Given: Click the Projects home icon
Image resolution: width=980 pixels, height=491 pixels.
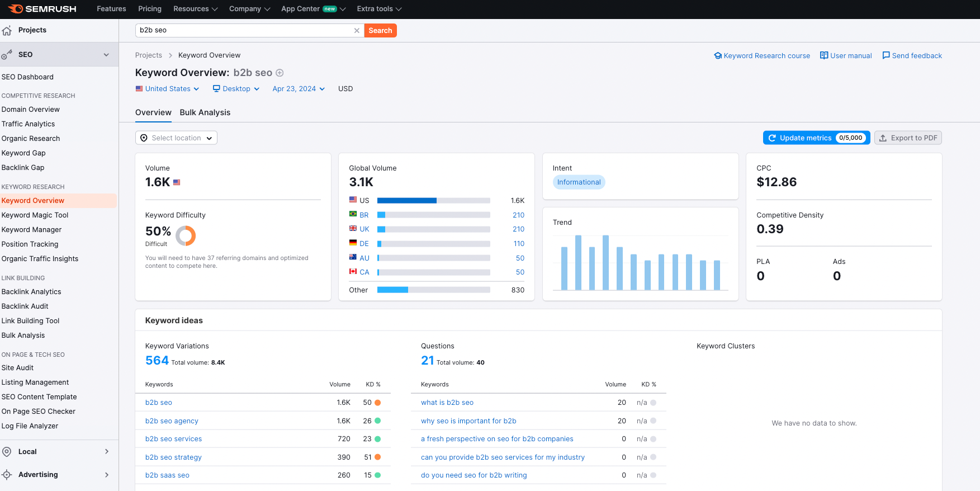Looking at the screenshot, I should click(7, 30).
